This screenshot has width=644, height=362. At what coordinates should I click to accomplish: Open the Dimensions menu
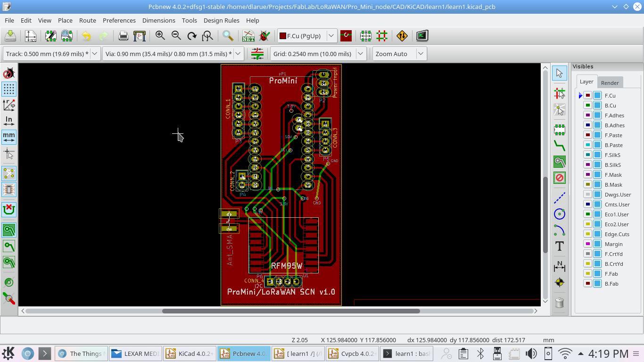click(x=158, y=20)
